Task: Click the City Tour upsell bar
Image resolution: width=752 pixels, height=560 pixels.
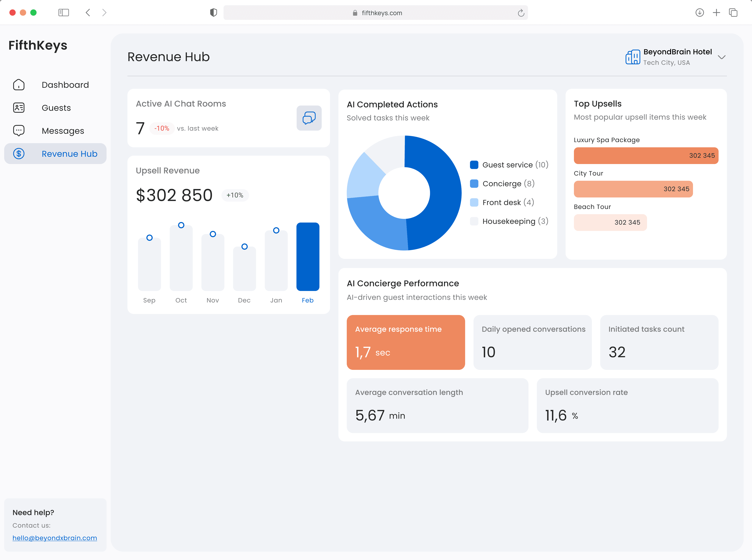Action: click(633, 189)
